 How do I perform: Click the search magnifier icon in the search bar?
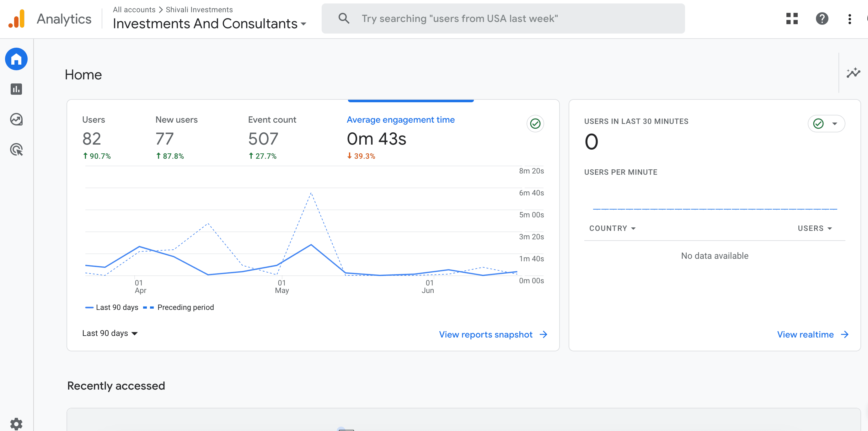tap(344, 19)
